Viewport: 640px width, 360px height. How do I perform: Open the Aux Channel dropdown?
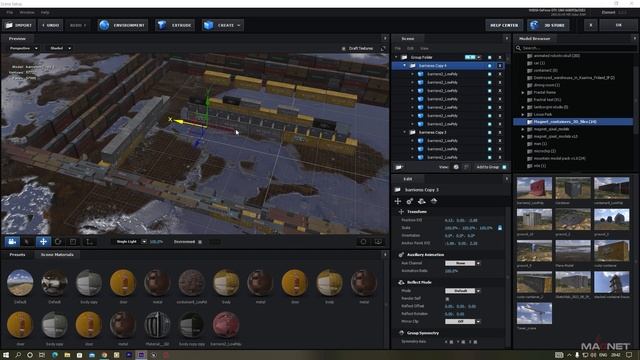click(x=462, y=263)
